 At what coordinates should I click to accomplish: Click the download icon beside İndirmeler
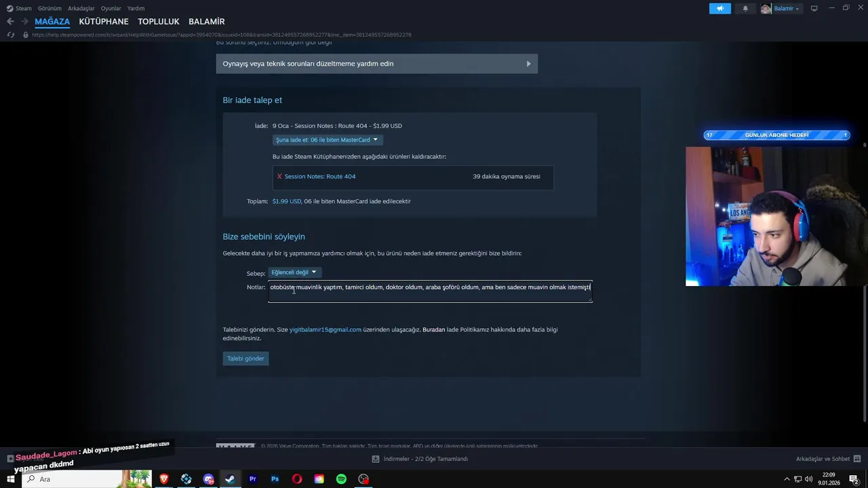pyautogui.click(x=376, y=459)
